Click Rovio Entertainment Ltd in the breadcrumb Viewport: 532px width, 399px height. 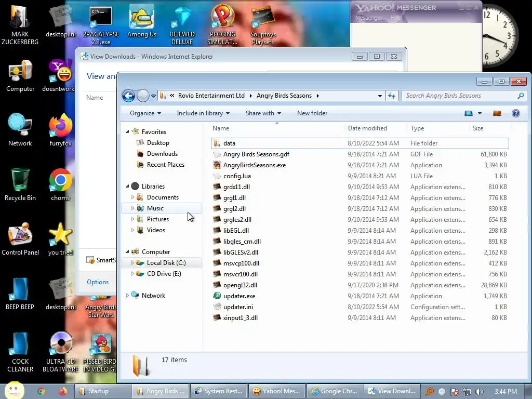pyautogui.click(x=211, y=96)
